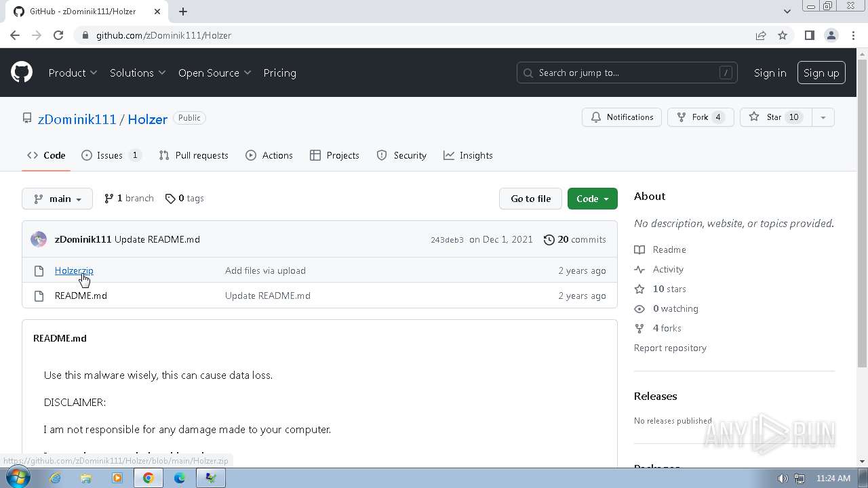This screenshot has height=488, width=868.
Task: Click Holzer repository name link
Action: pyautogui.click(x=147, y=119)
